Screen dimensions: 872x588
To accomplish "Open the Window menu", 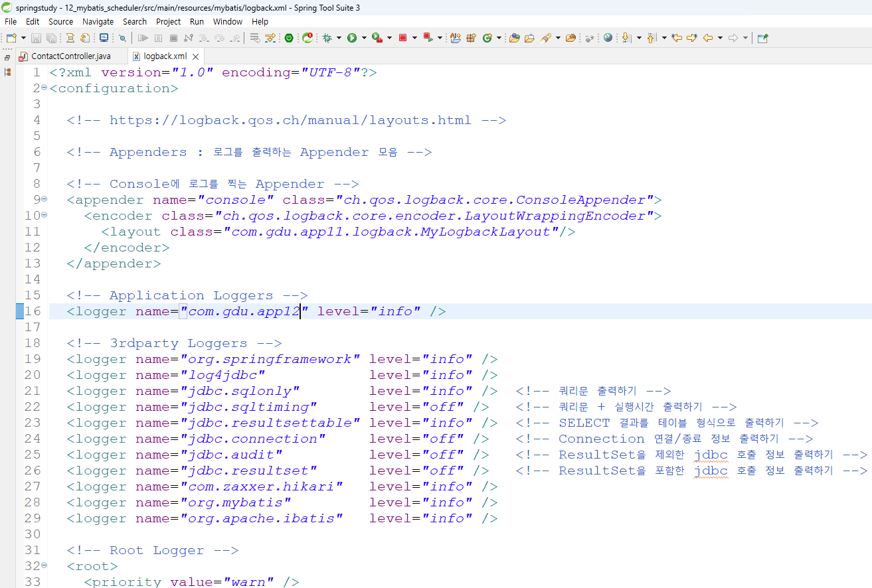I will pyautogui.click(x=228, y=22).
